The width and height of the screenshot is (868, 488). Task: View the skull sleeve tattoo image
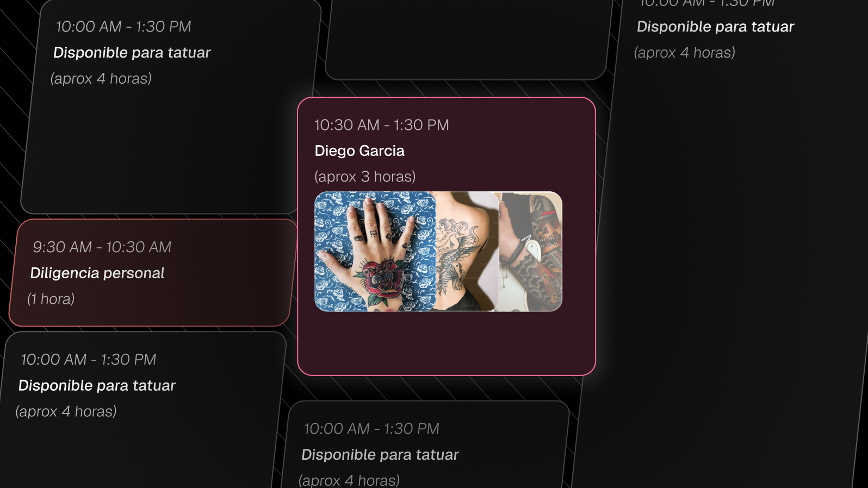[530, 252]
